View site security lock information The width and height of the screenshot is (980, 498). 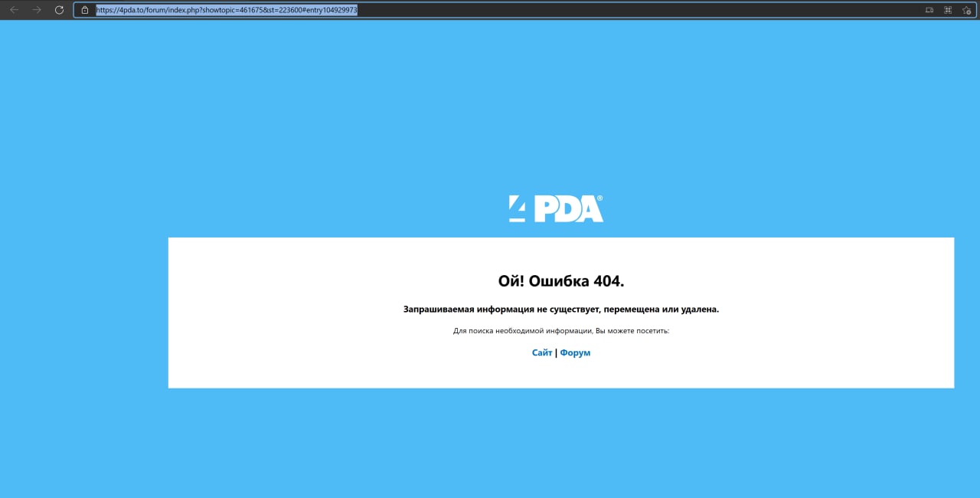pyautogui.click(x=85, y=10)
